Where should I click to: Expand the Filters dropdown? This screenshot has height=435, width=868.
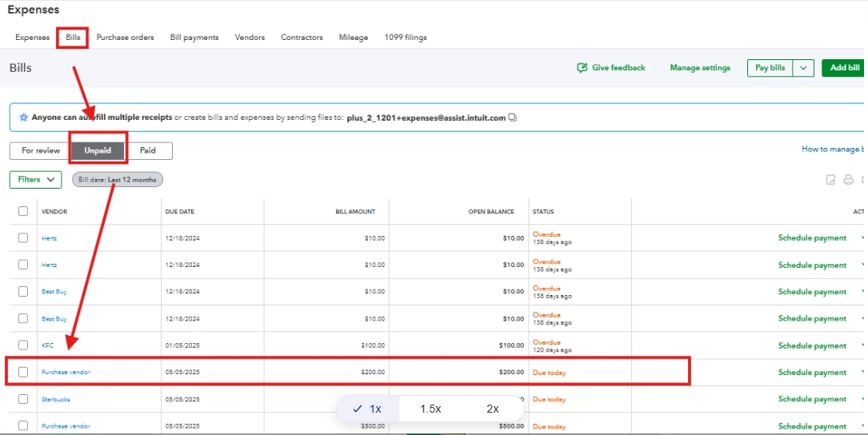[35, 180]
